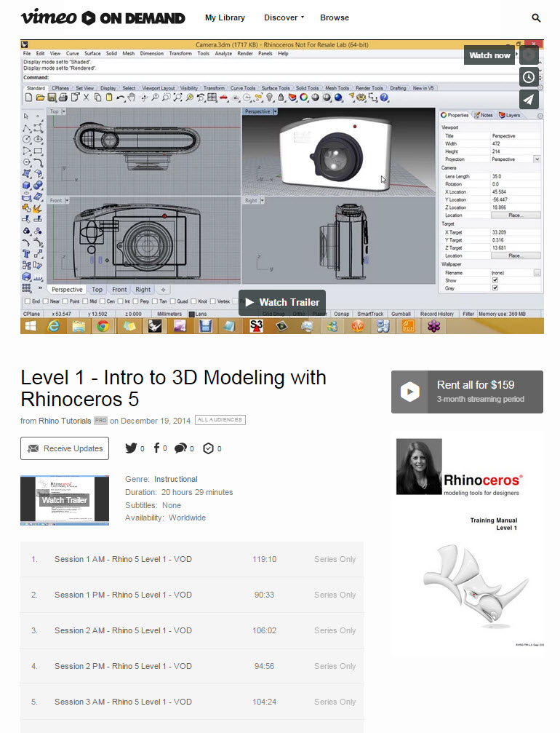
Task: Click the Facebook share icon
Action: tap(156, 448)
